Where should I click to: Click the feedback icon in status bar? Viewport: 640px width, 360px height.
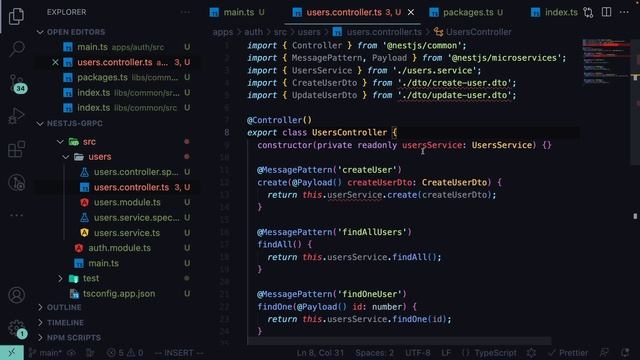604,353
